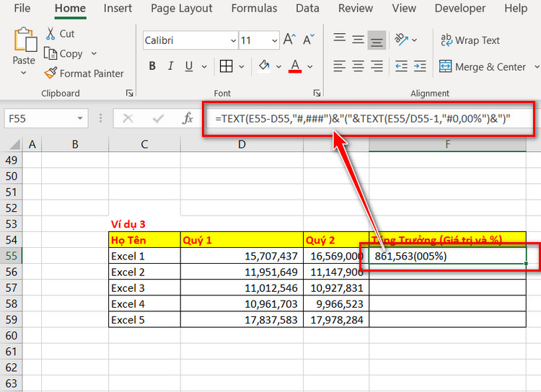The height and width of the screenshot is (392, 541).
Task: Switch to the Insert tab
Action: pos(118,8)
